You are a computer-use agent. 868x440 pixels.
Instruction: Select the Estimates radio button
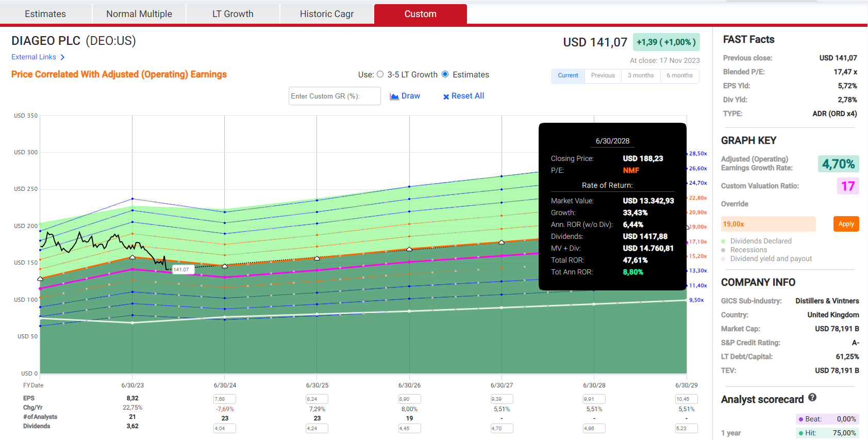click(x=445, y=74)
